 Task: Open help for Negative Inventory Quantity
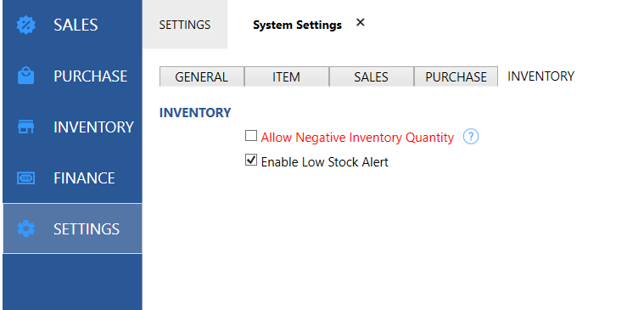(471, 137)
